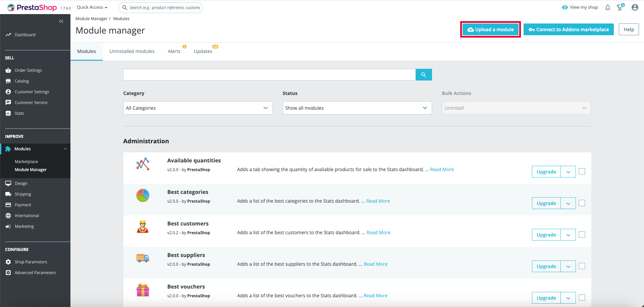Tick the Best suppliers module checkbox
Image resolution: width=644 pixels, height=307 pixels.
click(582, 266)
